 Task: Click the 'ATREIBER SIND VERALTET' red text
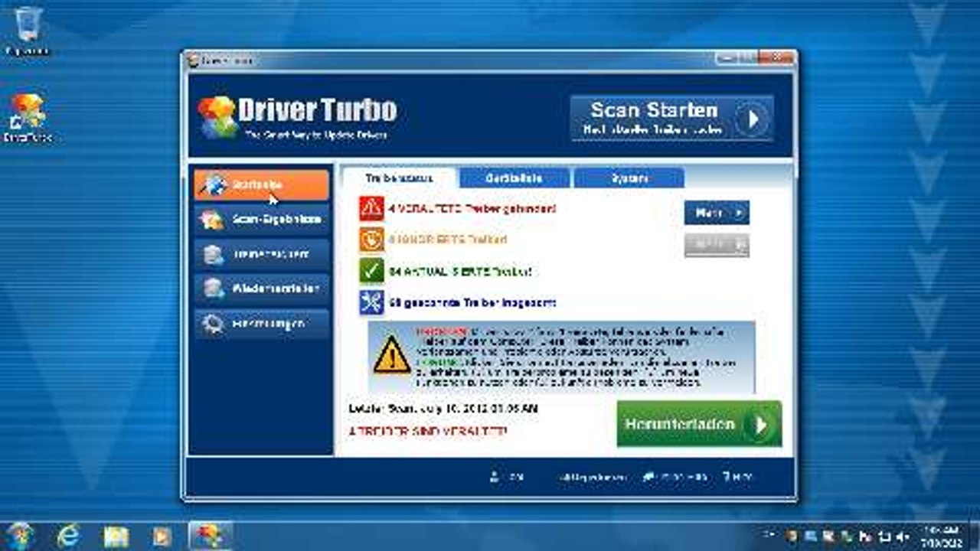(428, 432)
